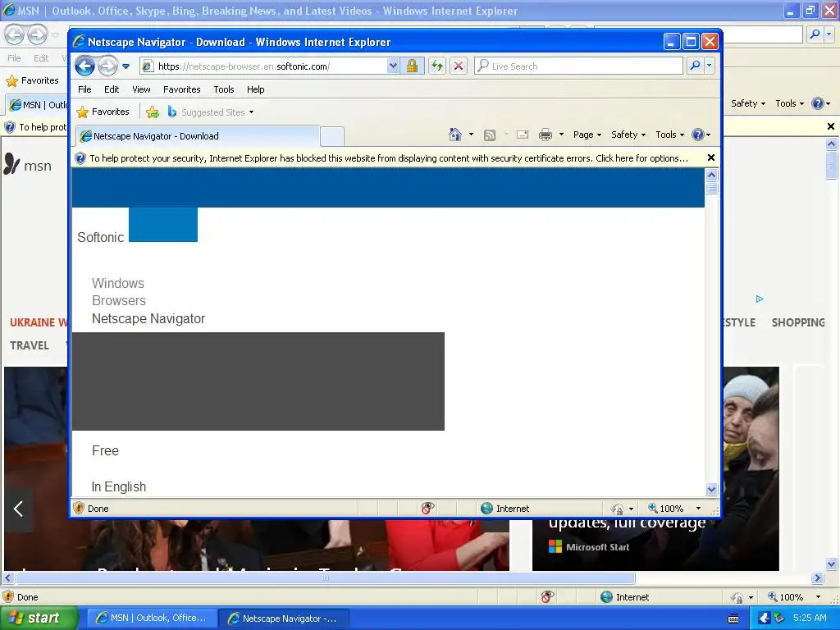Expand the address bar URL history dropdown
The height and width of the screenshot is (630, 840).
393,66
